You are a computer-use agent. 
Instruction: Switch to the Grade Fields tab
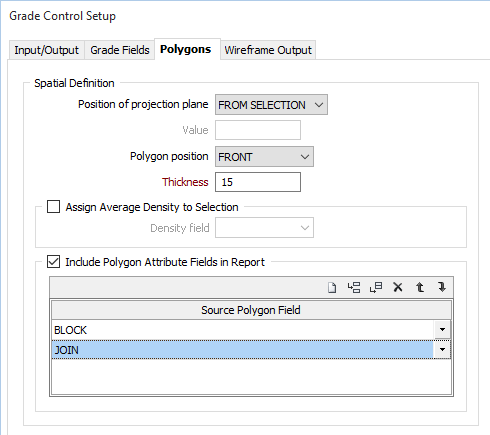click(x=120, y=50)
